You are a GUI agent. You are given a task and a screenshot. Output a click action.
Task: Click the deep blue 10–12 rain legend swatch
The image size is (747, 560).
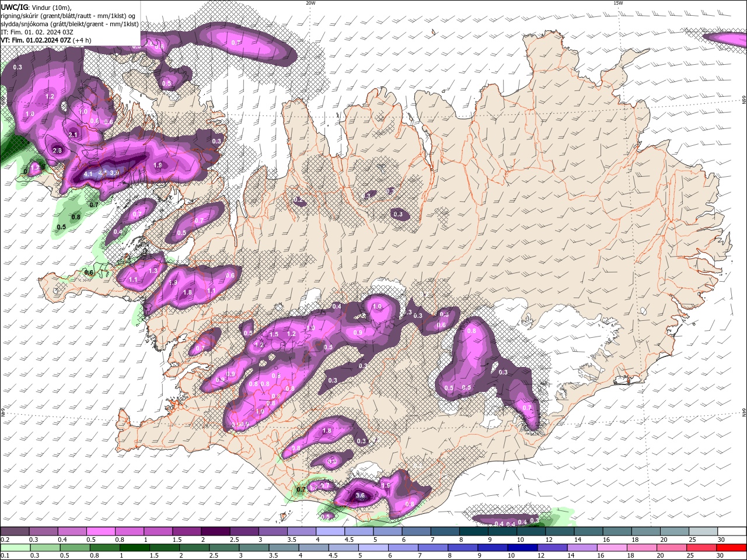522,548
